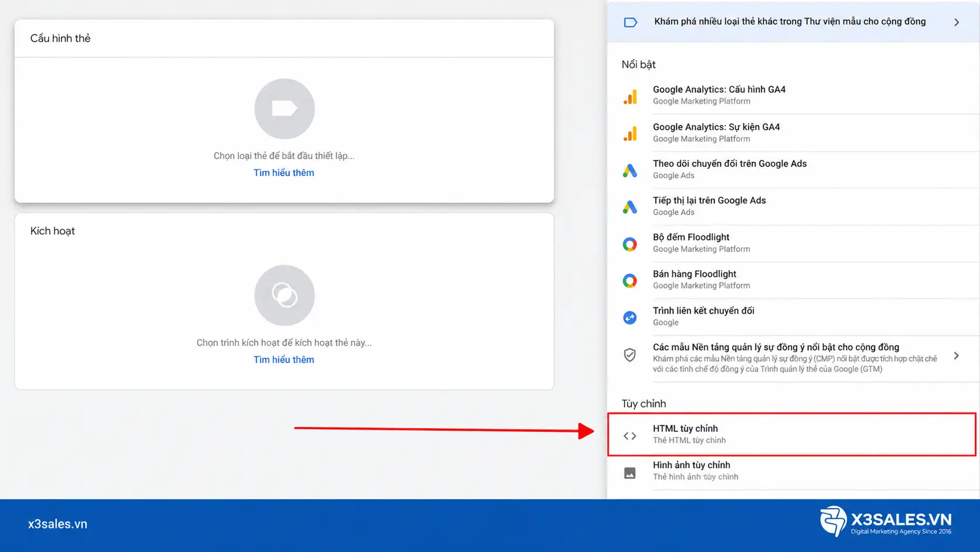The image size is (980, 552).
Task: Click the HTML tùy chỉnh code brackets icon
Action: (630, 436)
